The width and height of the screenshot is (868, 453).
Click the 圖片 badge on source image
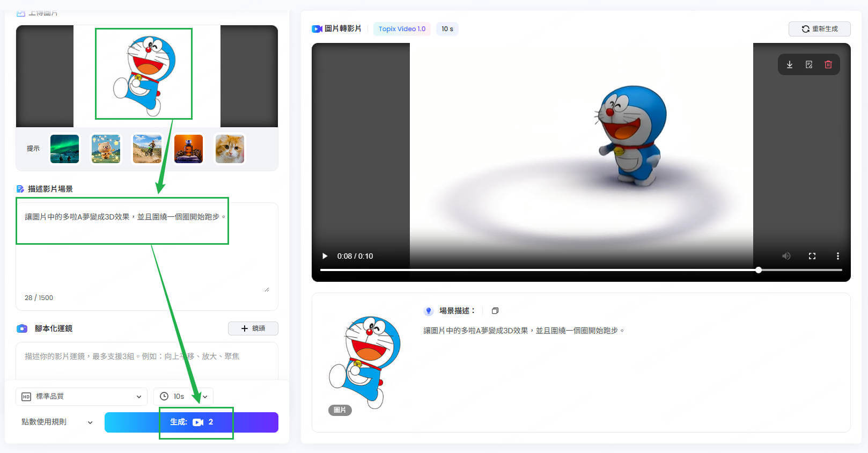coord(340,410)
